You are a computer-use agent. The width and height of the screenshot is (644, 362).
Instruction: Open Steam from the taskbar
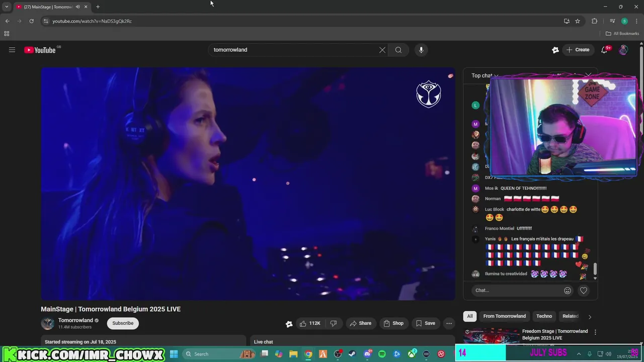[352, 354]
